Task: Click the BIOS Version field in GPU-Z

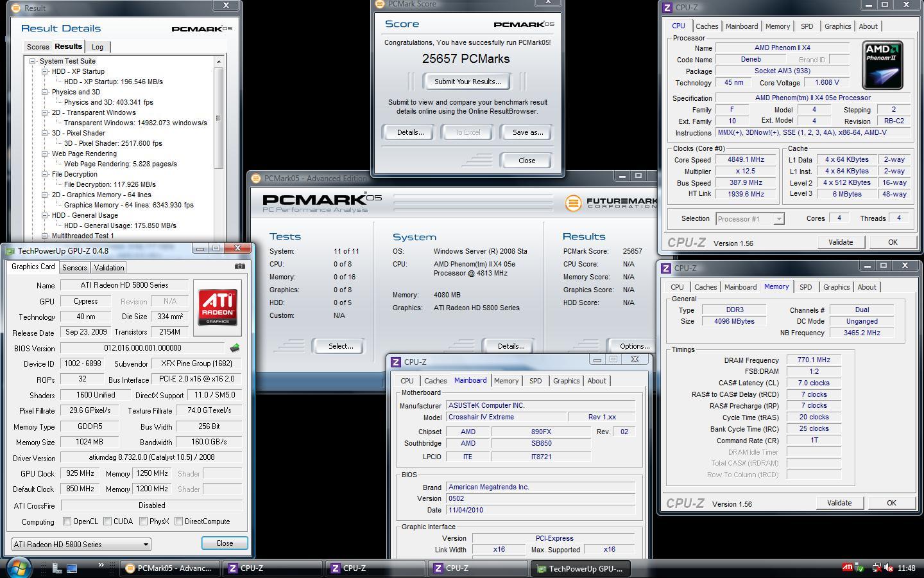Action: 142,348
